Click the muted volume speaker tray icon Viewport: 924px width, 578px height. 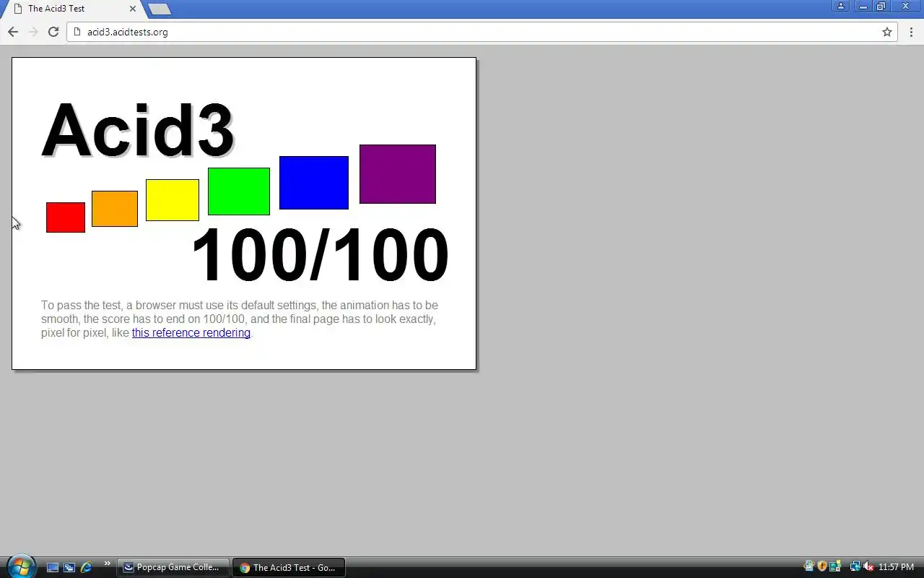[868, 567]
